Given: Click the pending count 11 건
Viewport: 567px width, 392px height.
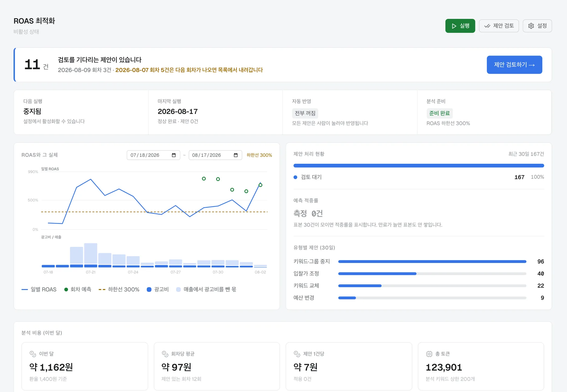Looking at the screenshot, I should [37, 65].
